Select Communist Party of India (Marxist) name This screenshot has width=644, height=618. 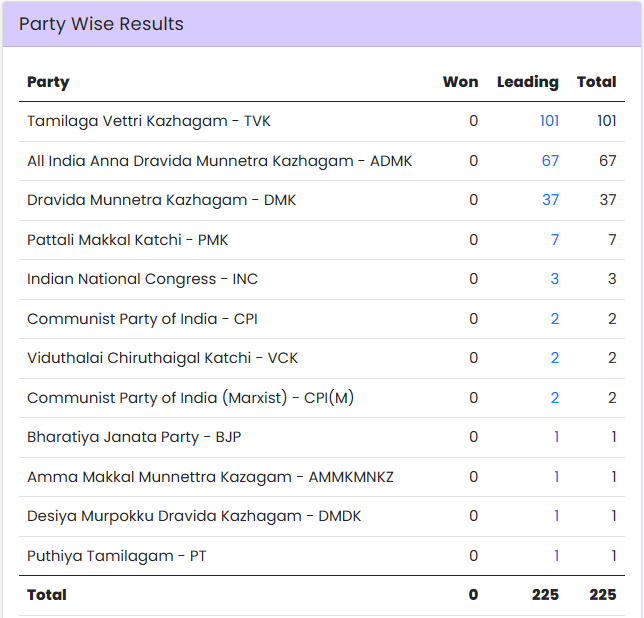point(190,397)
